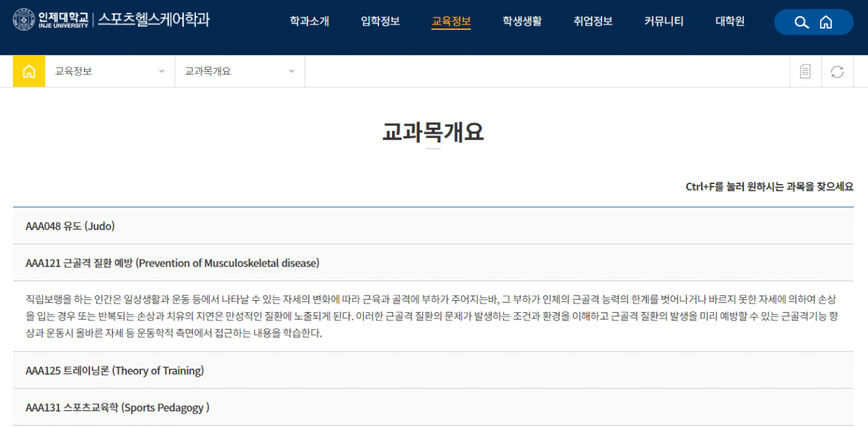Open the 학생생활 menu
The image size is (868, 427).
click(522, 22)
